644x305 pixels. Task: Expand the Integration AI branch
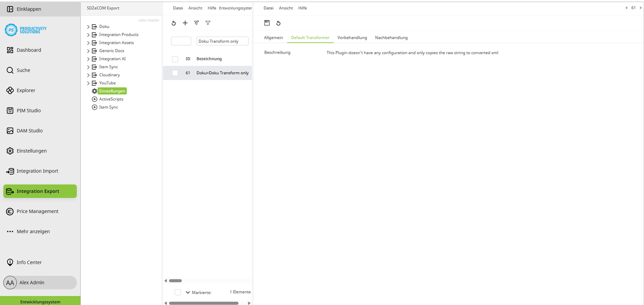pyautogui.click(x=88, y=58)
